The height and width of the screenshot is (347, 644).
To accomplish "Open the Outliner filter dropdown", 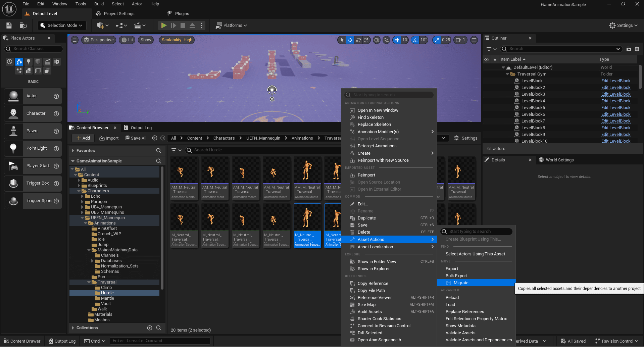I will click(491, 49).
